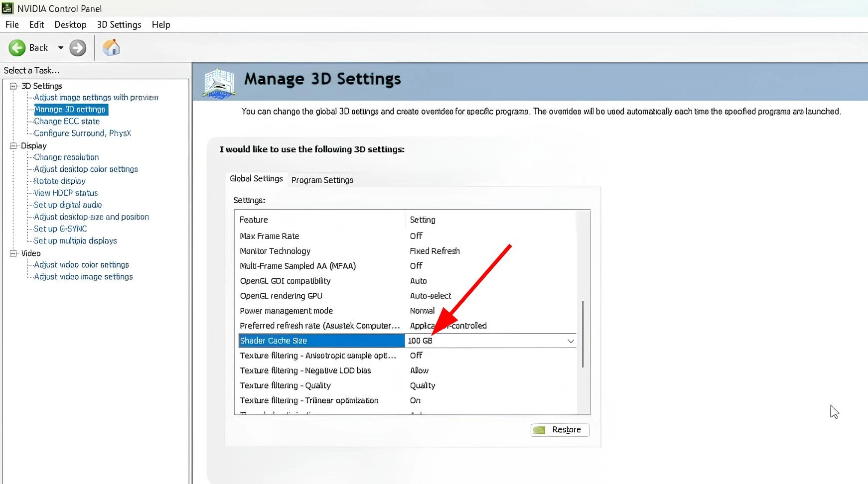Click the Manage 3D Settings header icon
Viewport: 868px width, 484px height.
point(219,83)
